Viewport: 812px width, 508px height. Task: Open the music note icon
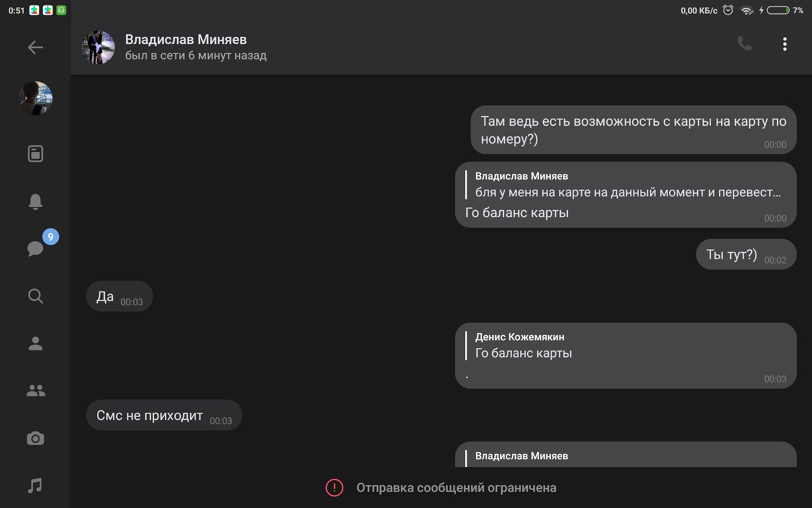click(x=36, y=486)
